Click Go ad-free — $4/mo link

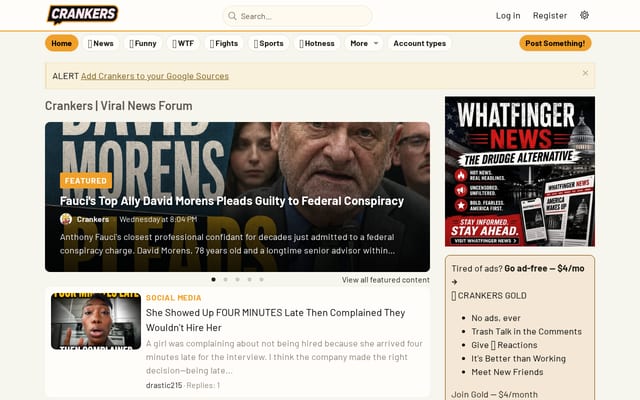tap(544, 269)
